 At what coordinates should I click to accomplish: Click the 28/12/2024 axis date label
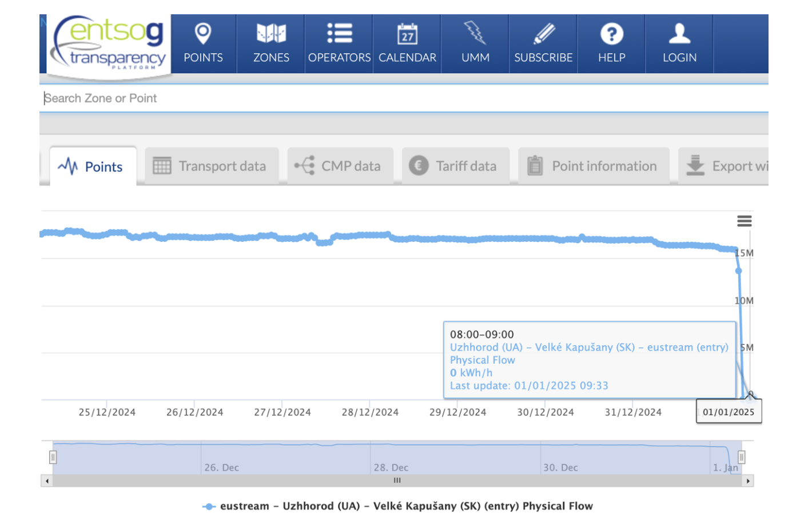370,412
